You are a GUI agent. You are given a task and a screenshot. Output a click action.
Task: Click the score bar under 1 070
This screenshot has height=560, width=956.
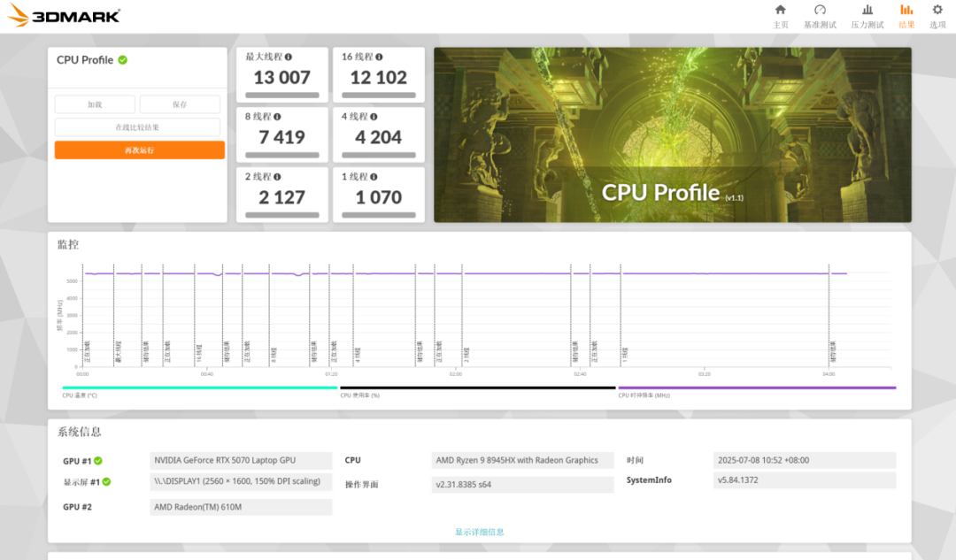point(379,215)
